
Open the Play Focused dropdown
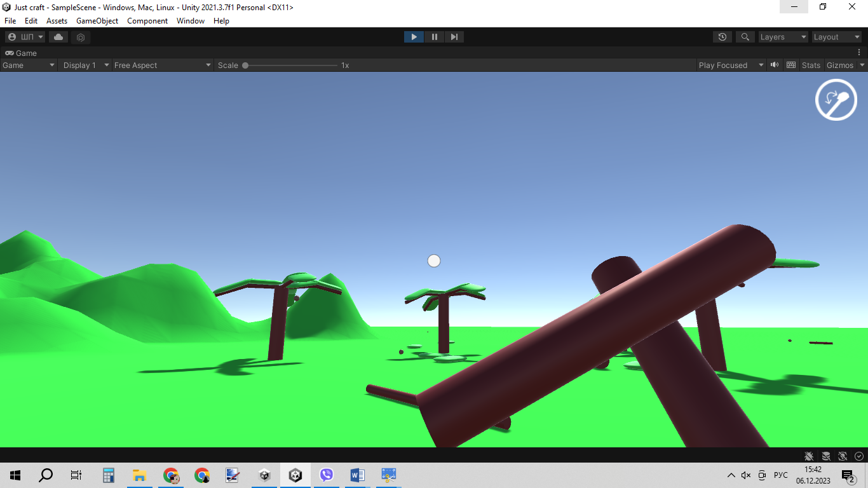tap(731, 65)
